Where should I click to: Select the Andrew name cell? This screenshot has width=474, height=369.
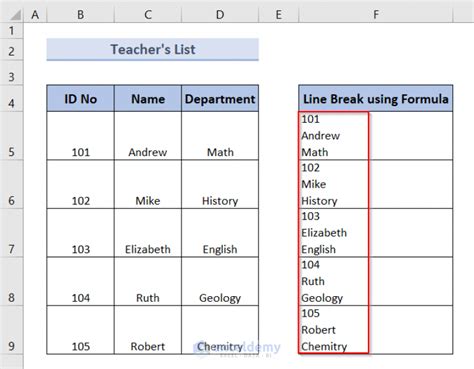pyautogui.click(x=148, y=136)
